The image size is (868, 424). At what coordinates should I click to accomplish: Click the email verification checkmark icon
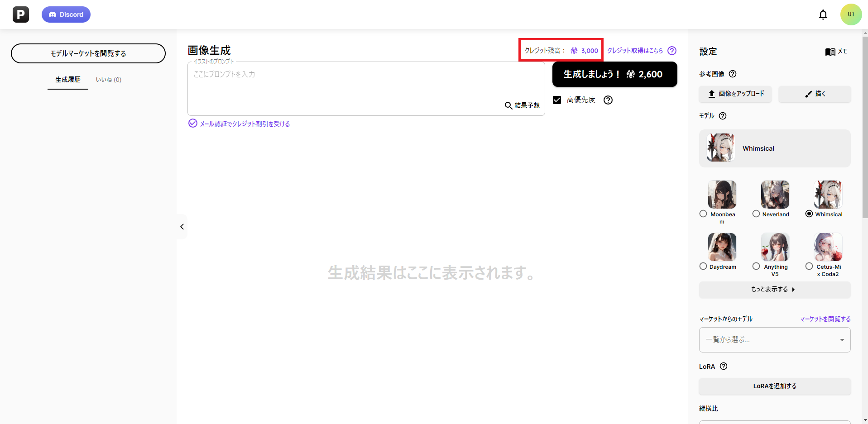coord(193,123)
